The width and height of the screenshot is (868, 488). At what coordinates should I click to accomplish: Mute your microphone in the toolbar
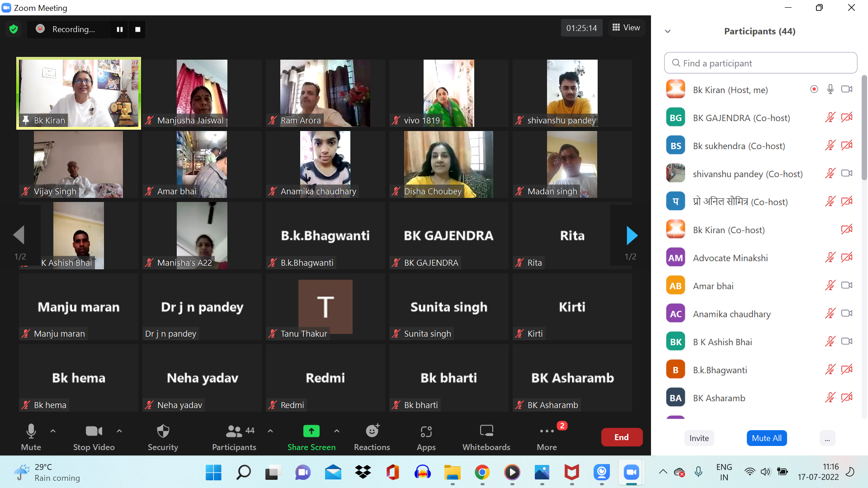coord(31,437)
